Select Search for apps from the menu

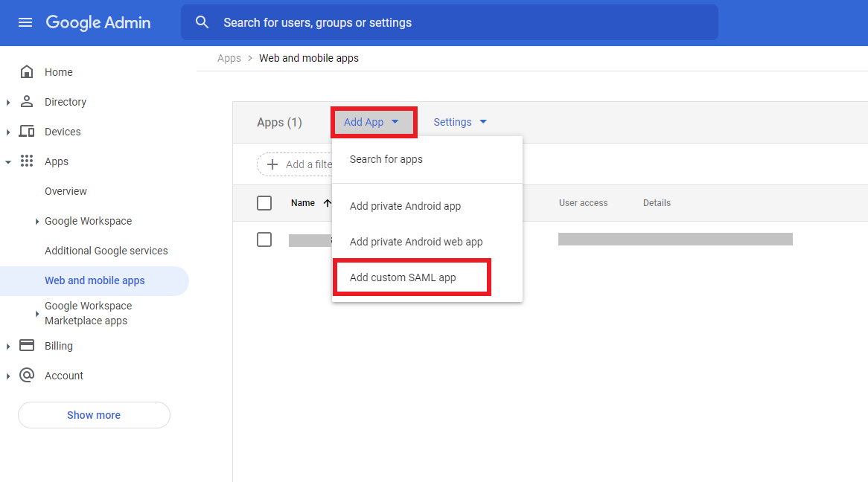point(386,158)
